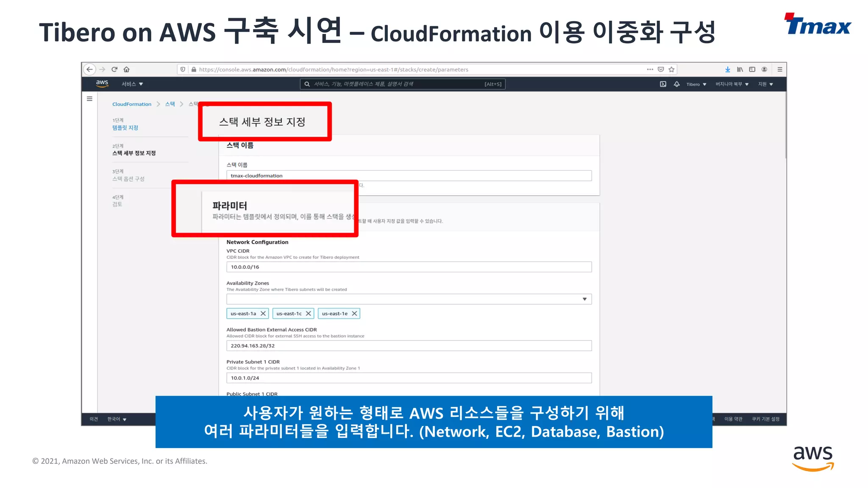Click the browser forward arrow

[x=102, y=69]
